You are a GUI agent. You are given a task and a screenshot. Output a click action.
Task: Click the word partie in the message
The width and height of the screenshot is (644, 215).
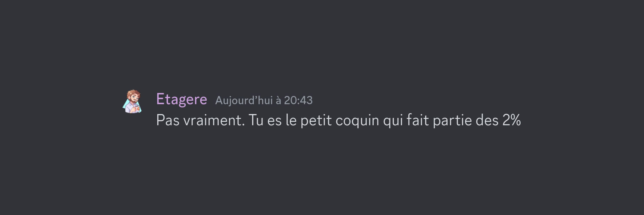click(452, 121)
